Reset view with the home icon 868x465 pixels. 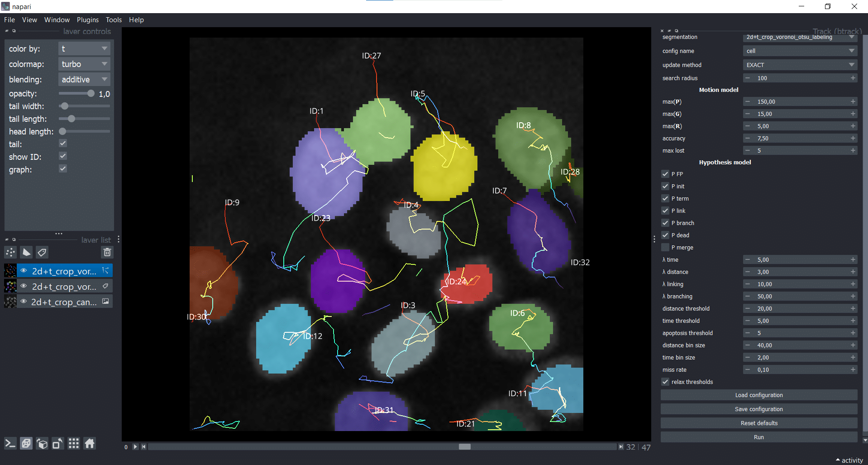(90, 444)
